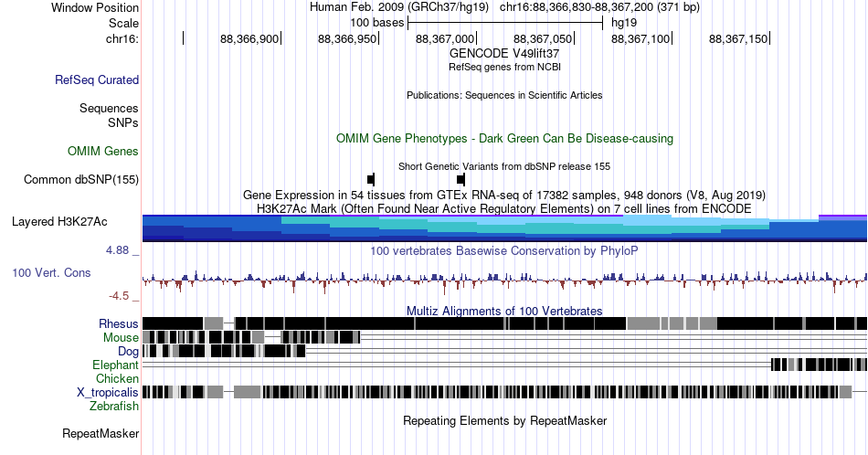Click the Layered H3K27Ac signal band
Image resolution: width=868 pixels, height=455 pixels.
504,228
